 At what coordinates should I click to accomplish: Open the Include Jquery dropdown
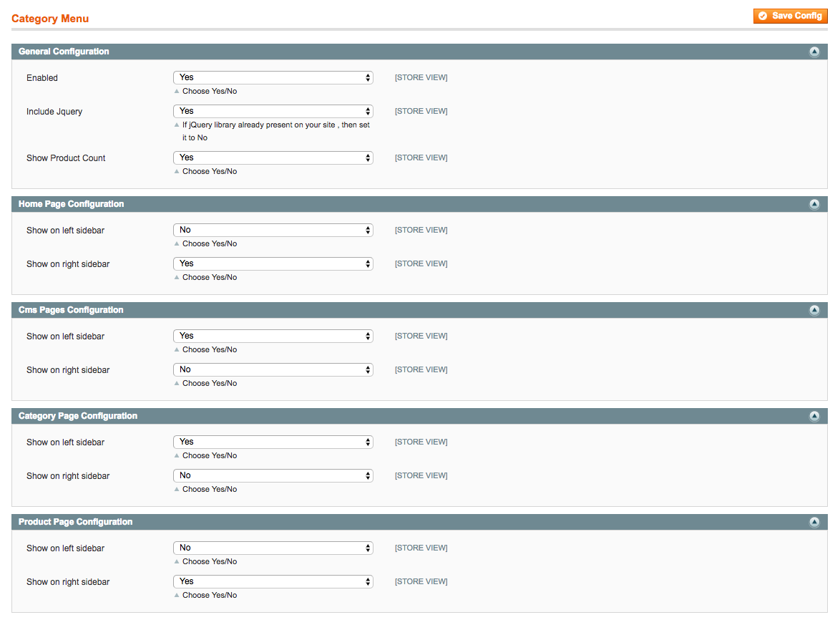[273, 112]
